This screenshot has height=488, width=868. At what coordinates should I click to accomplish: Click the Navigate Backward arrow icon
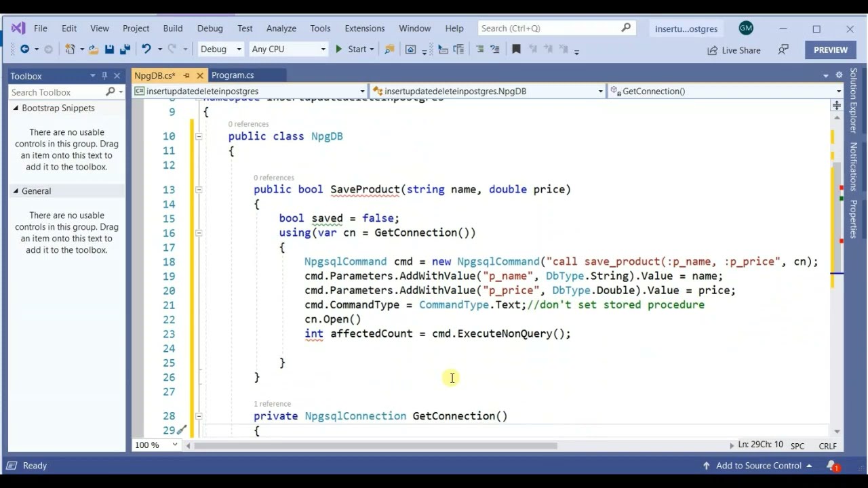(24, 49)
